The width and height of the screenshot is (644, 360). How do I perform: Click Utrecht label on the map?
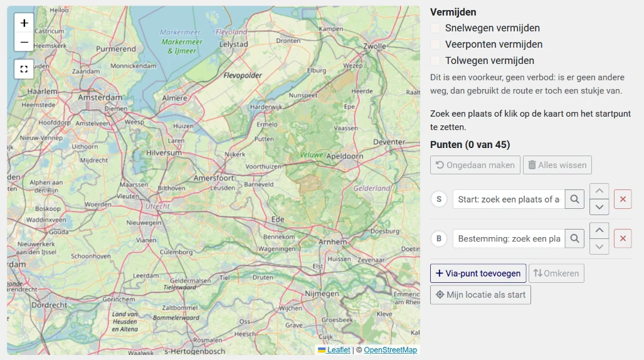pyautogui.click(x=157, y=206)
